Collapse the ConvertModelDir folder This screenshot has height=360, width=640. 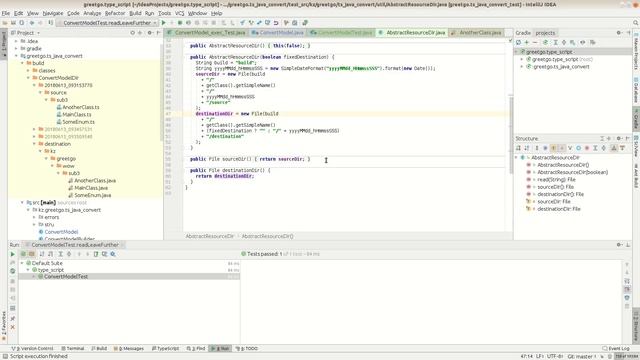(29, 78)
